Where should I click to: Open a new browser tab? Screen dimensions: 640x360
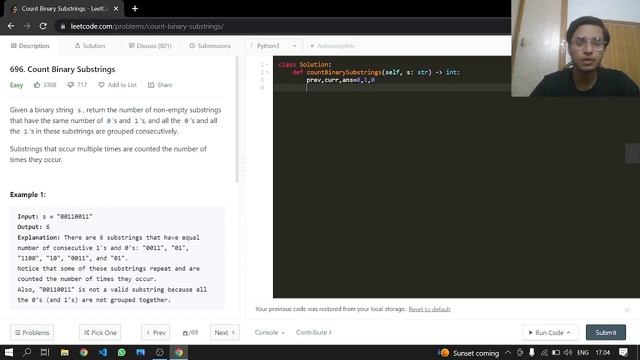tap(135, 9)
